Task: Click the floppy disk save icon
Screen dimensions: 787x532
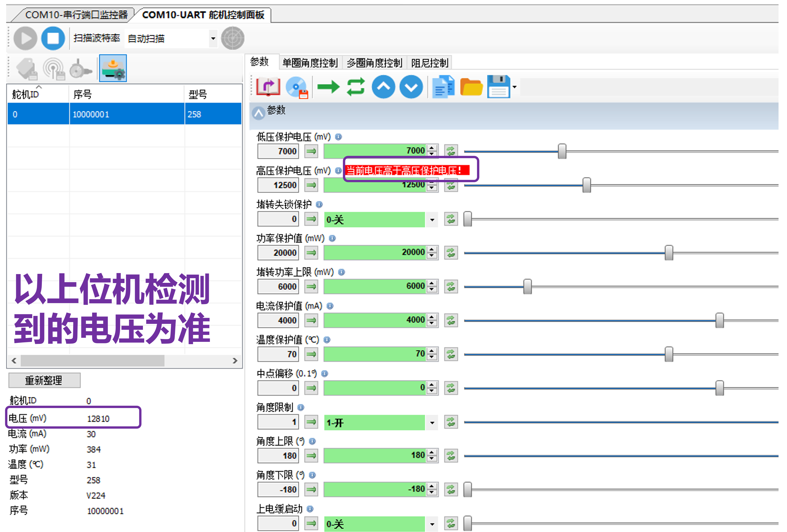Action: coord(499,87)
